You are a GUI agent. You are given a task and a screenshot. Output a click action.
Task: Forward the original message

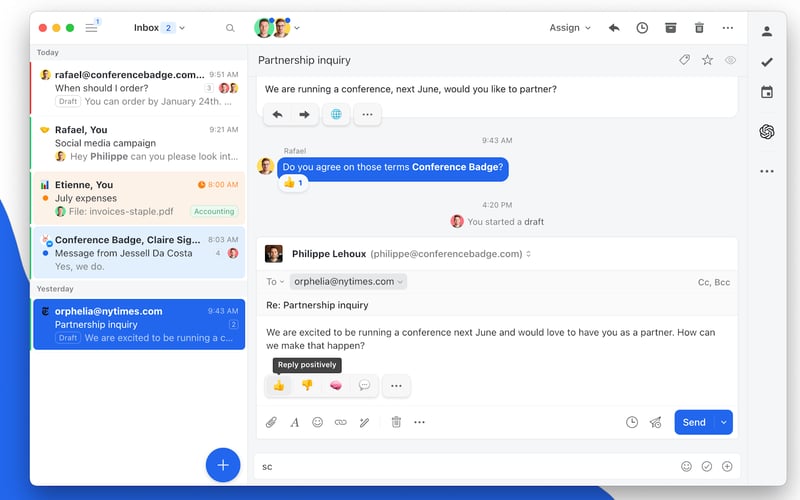point(305,114)
